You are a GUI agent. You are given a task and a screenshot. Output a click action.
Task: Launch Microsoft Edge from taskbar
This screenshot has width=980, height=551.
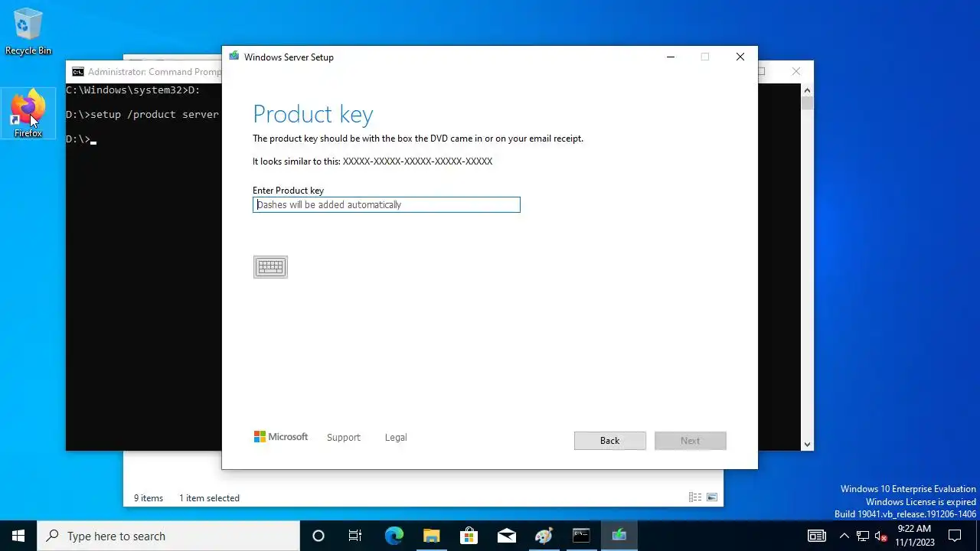pos(394,536)
